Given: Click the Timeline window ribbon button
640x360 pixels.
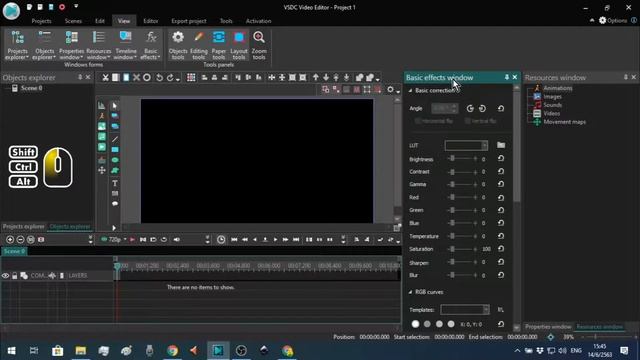Looking at the screenshot, I should (x=125, y=45).
